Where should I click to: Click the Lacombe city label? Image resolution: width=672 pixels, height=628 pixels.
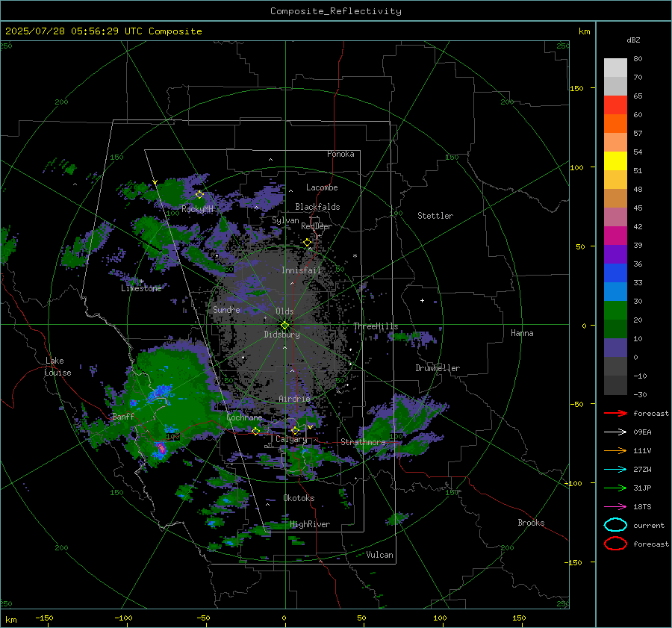[322, 187]
